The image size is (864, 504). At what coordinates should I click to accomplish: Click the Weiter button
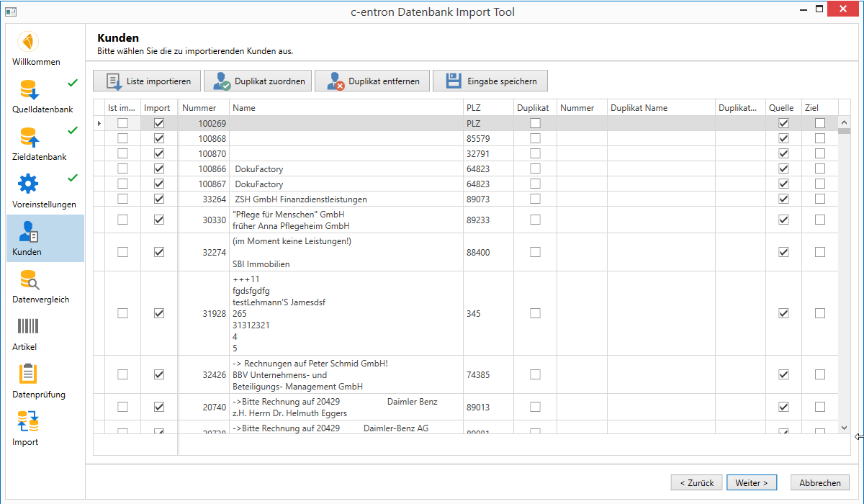point(751,483)
